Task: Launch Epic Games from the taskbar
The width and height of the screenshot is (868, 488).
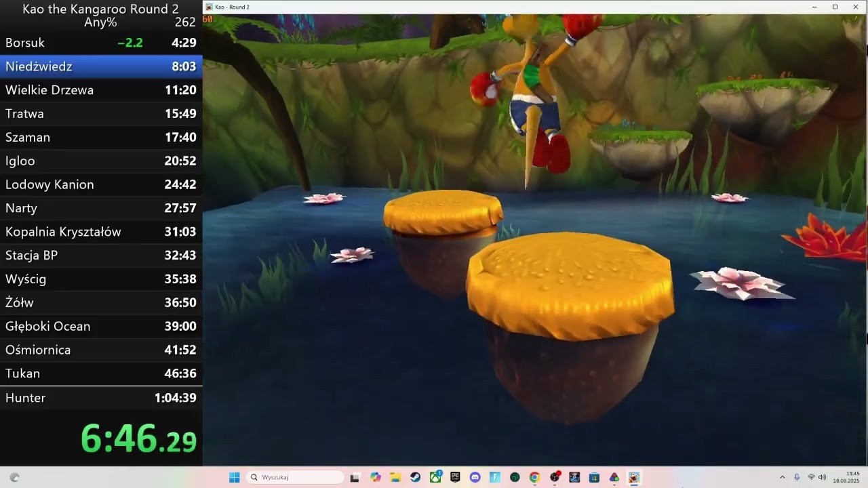Action: pos(455,477)
